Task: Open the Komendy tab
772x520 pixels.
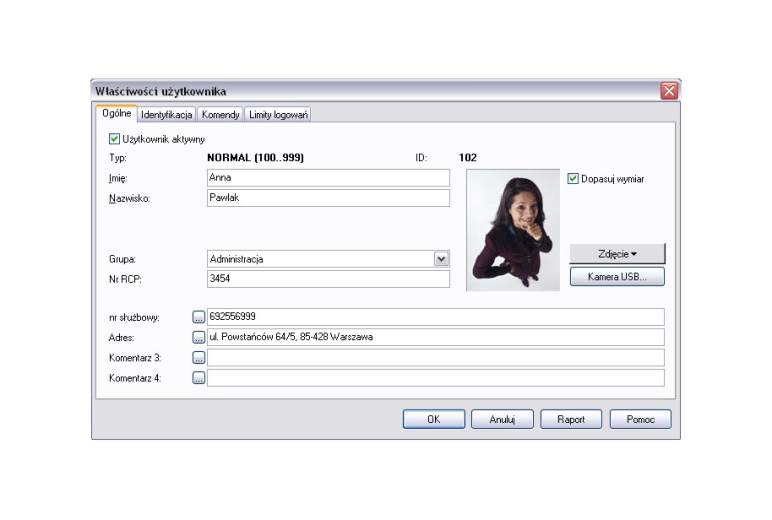Action: click(220, 114)
